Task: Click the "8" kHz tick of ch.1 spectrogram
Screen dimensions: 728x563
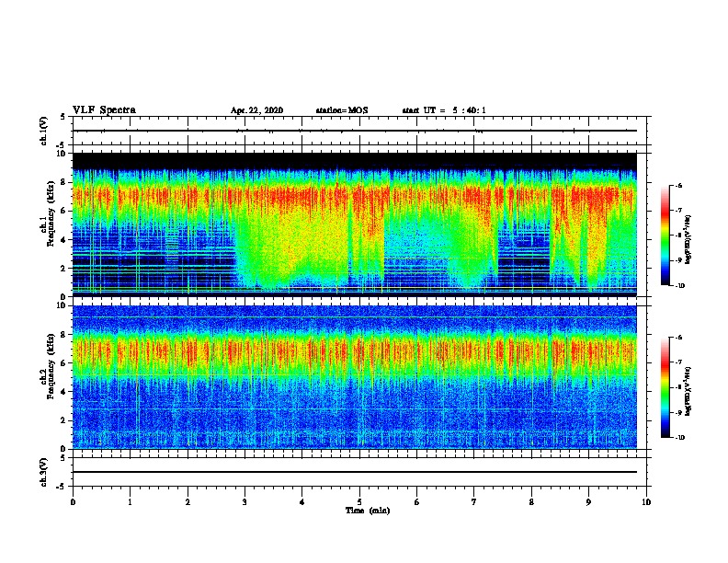Action: click(63, 182)
